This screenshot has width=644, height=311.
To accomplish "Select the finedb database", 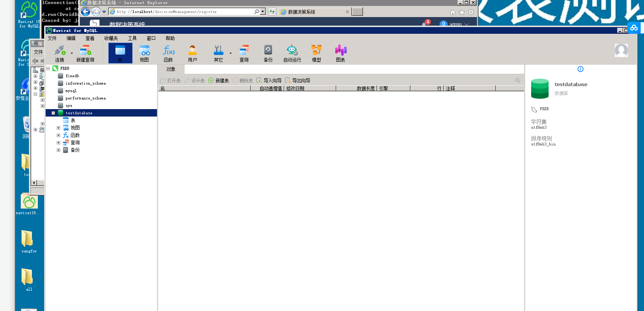I will click(72, 76).
